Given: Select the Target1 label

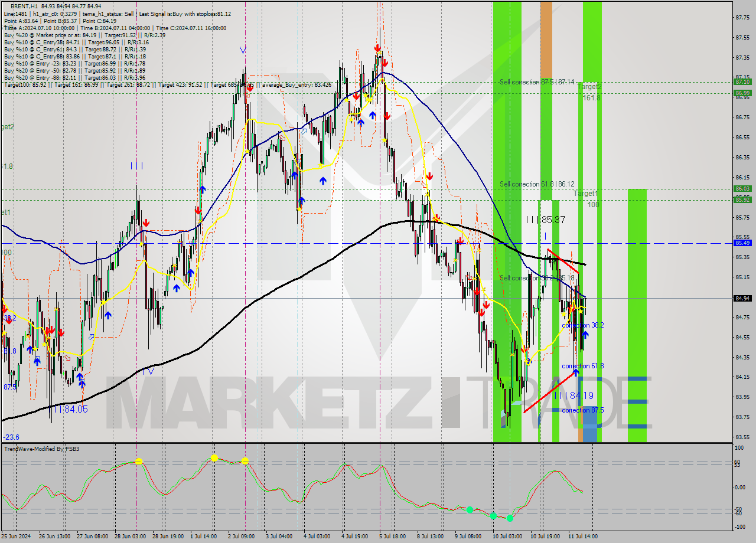Looking at the screenshot, I should click(585, 194).
